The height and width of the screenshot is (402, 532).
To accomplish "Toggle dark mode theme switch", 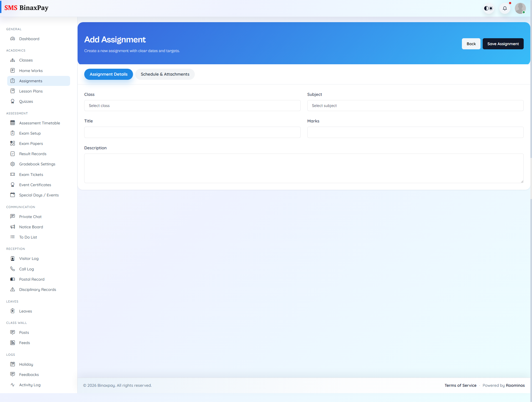I will click(x=488, y=8).
